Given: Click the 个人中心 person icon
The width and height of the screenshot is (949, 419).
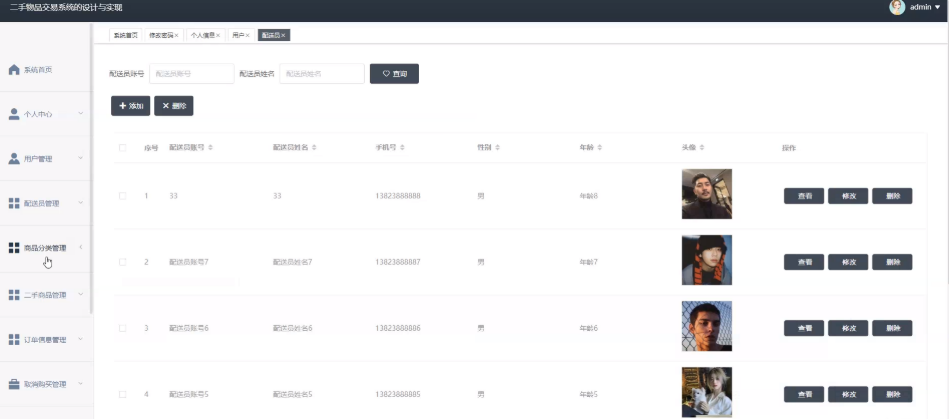Looking at the screenshot, I should (14, 114).
